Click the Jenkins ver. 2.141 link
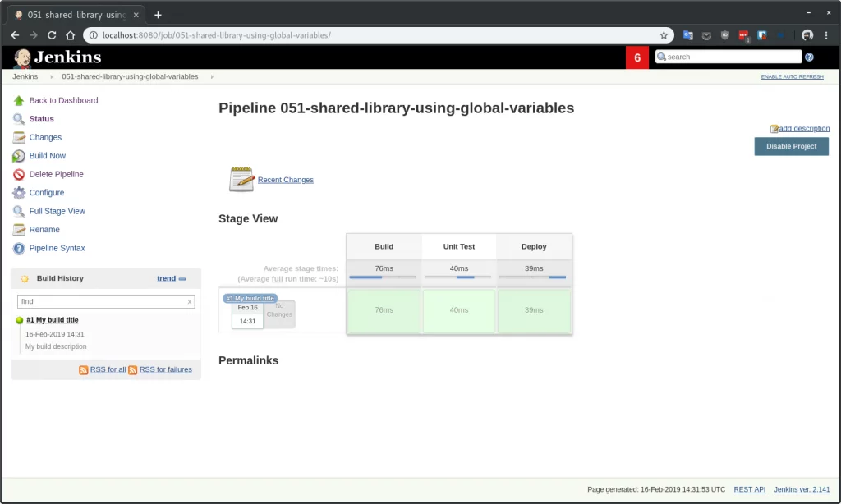This screenshot has width=841, height=504. [x=802, y=489]
